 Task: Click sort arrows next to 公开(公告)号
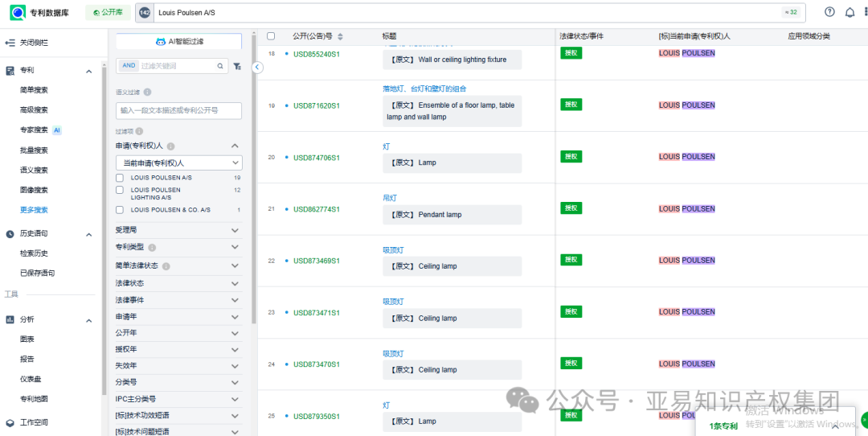pyautogui.click(x=340, y=37)
